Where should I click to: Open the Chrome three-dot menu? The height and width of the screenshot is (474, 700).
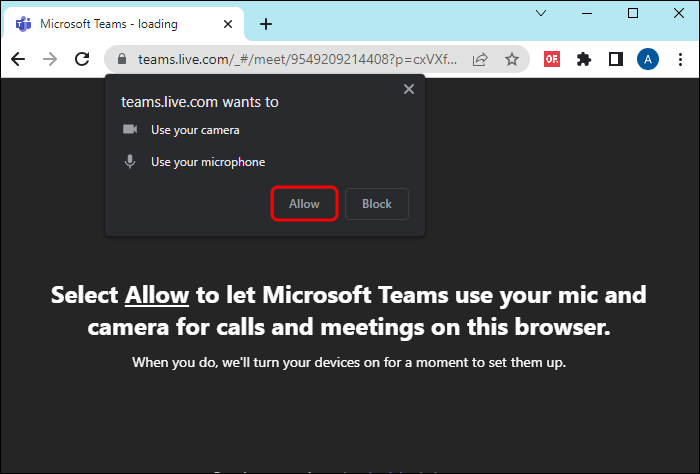pos(680,59)
